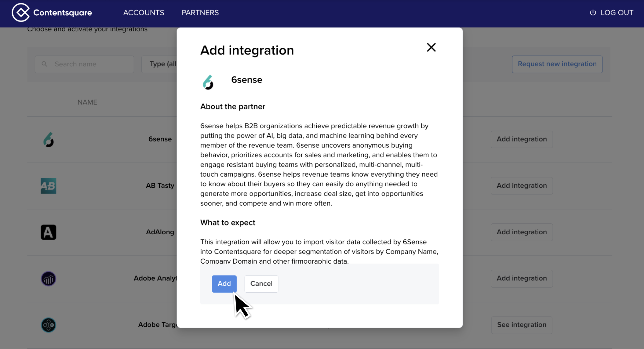The width and height of the screenshot is (644, 349).
Task: Click the Cancel button in the dialog
Action: (x=261, y=284)
